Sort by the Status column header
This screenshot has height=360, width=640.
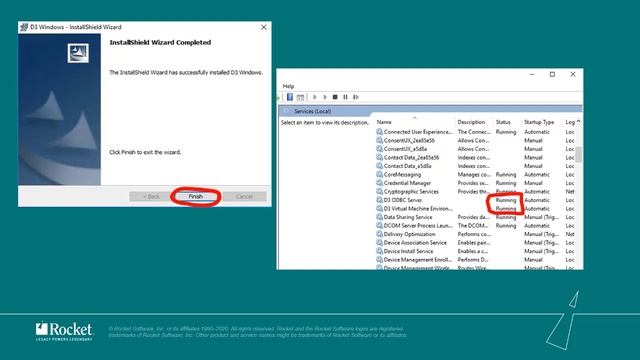tap(503, 122)
